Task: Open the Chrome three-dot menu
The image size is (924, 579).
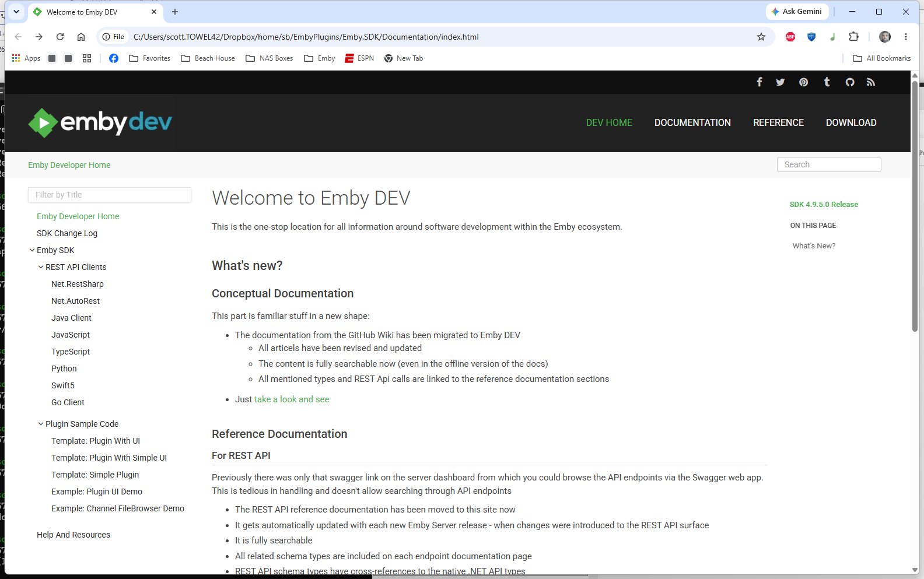Action: 906,37
